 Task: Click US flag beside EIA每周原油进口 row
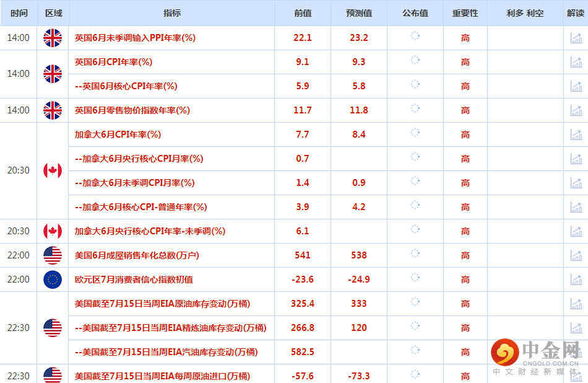pos(53,375)
